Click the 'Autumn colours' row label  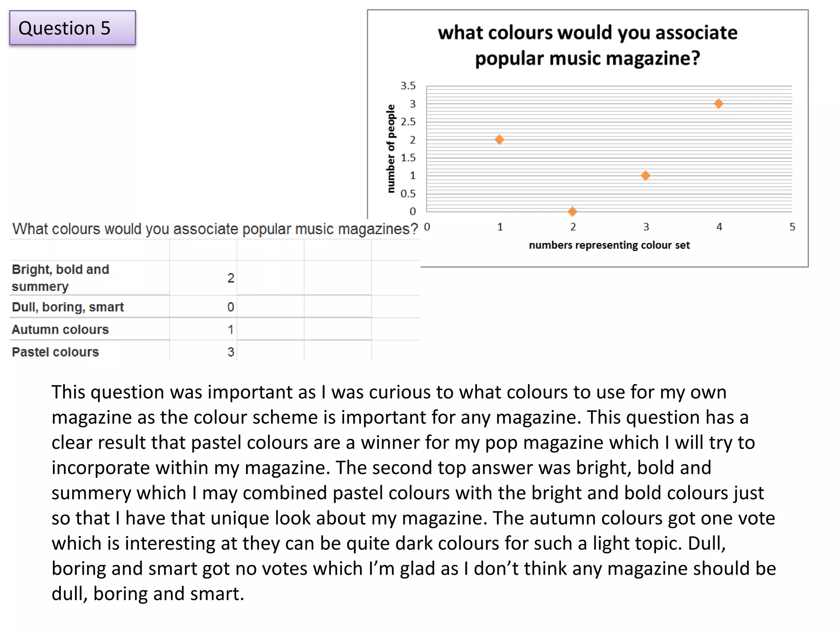60,329
